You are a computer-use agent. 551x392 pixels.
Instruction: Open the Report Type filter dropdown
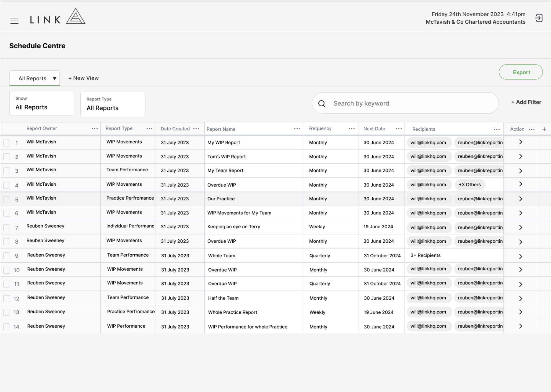pos(113,104)
